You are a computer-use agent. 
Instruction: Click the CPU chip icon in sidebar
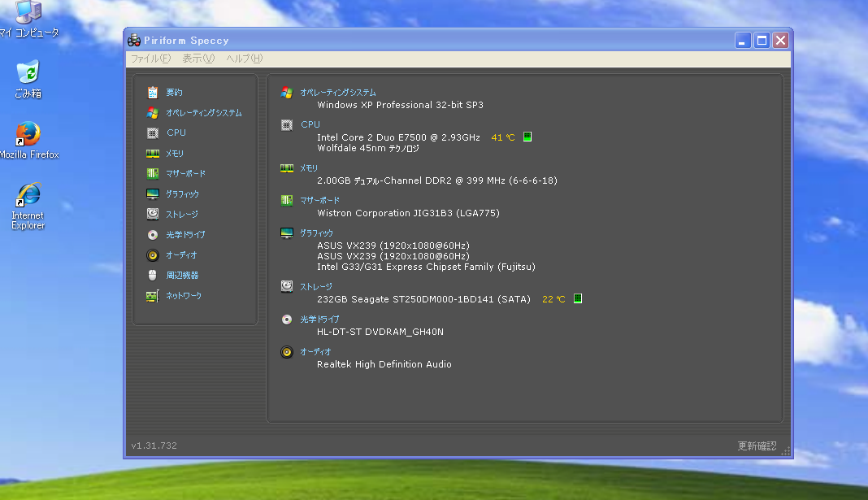[x=153, y=133]
